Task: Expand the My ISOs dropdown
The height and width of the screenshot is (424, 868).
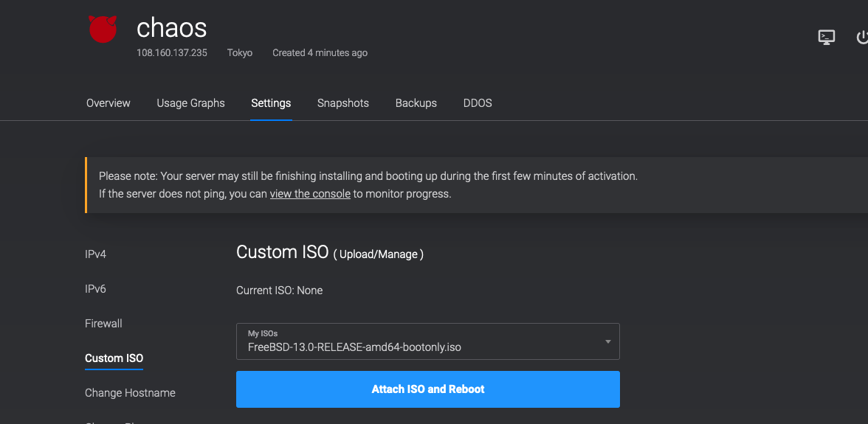Action: tap(427, 341)
